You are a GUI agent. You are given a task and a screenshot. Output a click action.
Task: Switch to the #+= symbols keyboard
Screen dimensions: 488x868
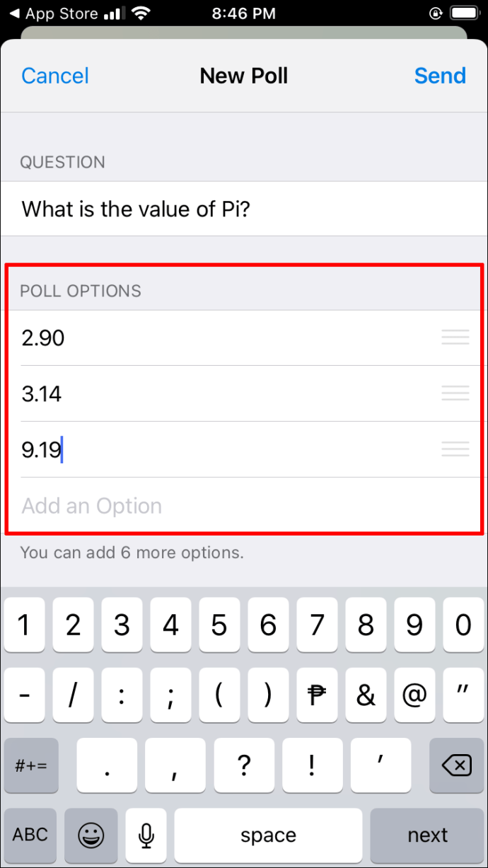[x=30, y=765]
